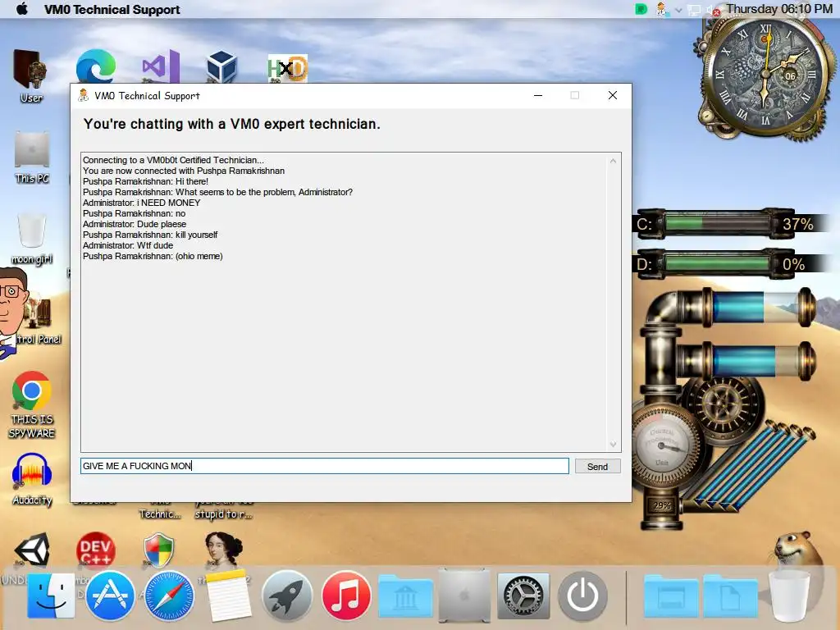This screenshot has height=630, width=840.
Task: Open the moon girl recycle bin icon
Action: pos(32,239)
